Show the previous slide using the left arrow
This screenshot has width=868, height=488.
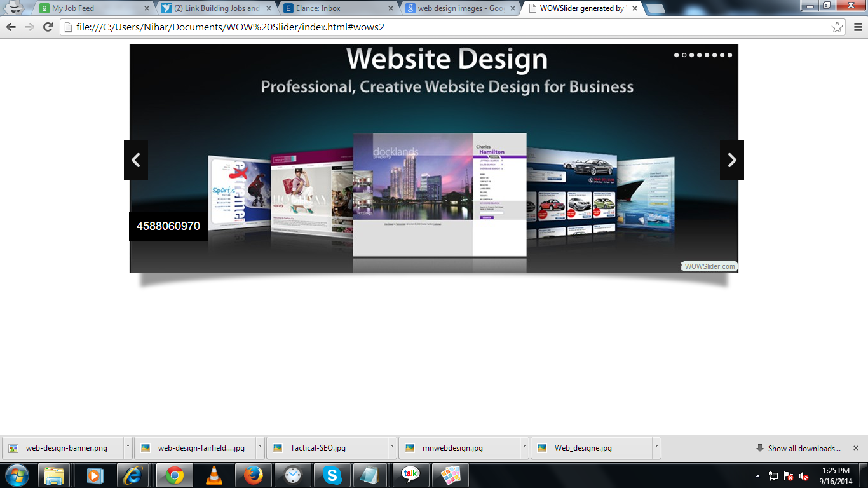(x=136, y=160)
